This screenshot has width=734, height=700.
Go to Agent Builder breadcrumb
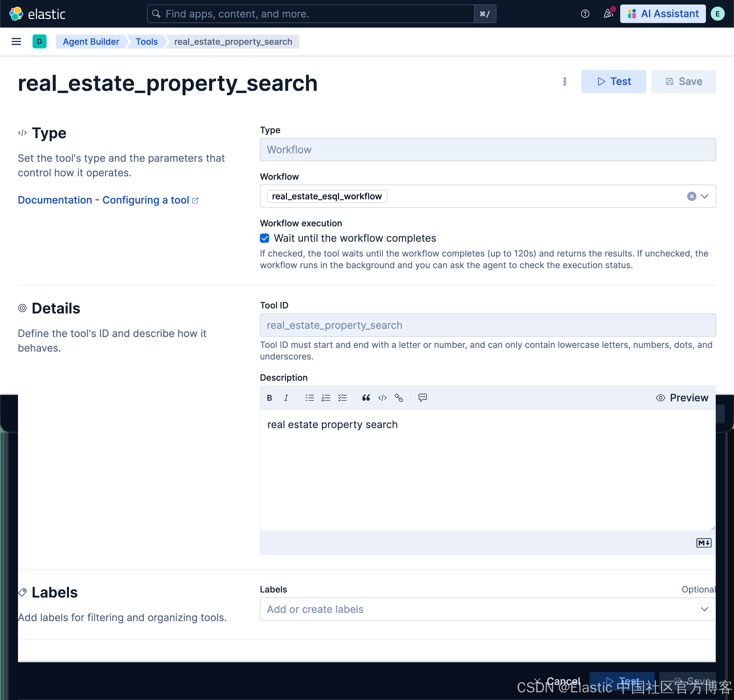[x=91, y=41]
